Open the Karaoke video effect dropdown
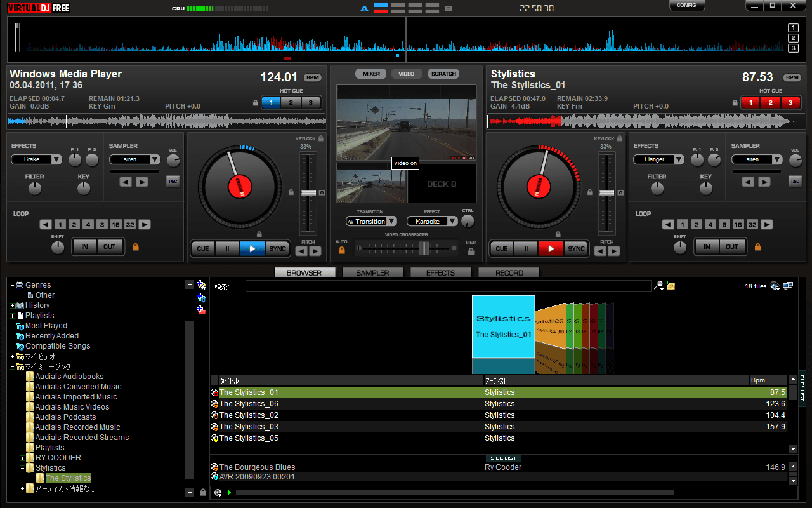The image size is (812, 508). tap(432, 221)
